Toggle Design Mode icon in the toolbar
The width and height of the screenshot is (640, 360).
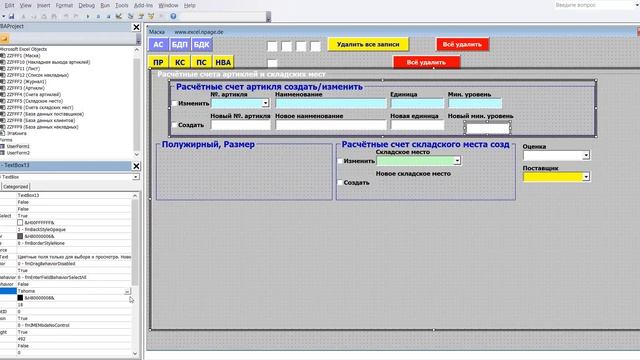(x=119, y=16)
